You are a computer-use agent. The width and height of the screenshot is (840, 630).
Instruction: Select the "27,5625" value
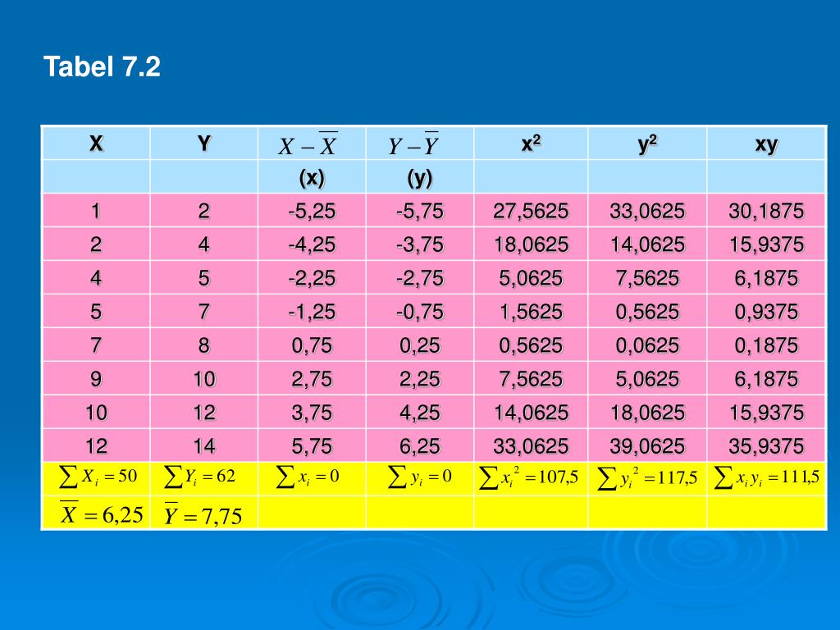[x=531, y=211]
